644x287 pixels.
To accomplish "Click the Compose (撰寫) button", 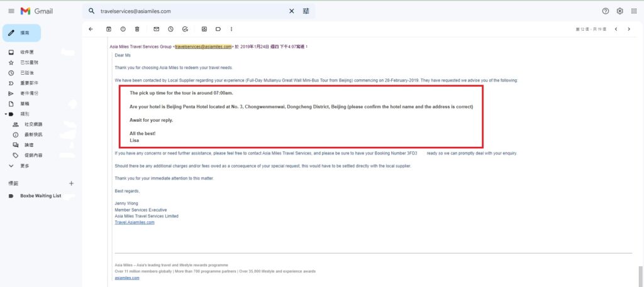I will 22,33.
